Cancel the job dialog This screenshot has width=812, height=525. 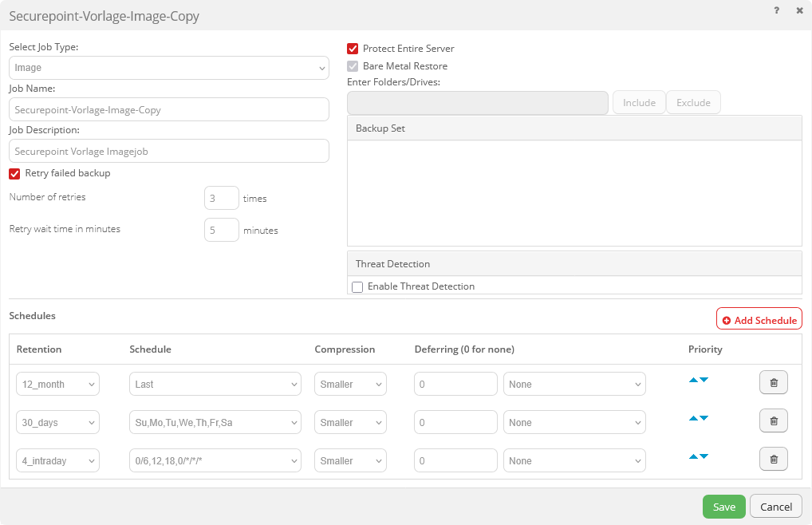(775, 507)
